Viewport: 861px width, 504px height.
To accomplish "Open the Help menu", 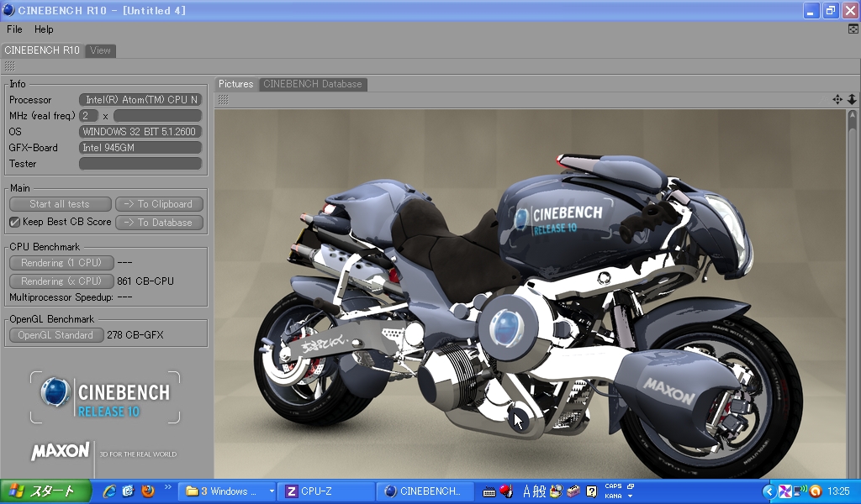I will 44,29.
